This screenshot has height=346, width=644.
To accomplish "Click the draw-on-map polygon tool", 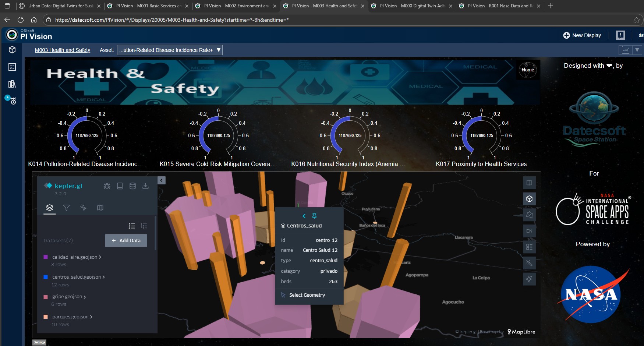I will coord(529,215).
